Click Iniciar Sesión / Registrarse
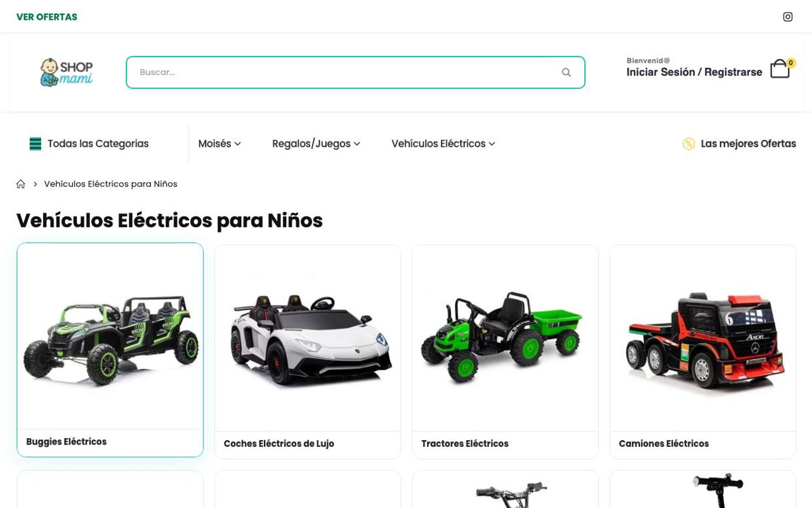Image resolution: width=812 pixels, height=508 pixels. [694, 72]
